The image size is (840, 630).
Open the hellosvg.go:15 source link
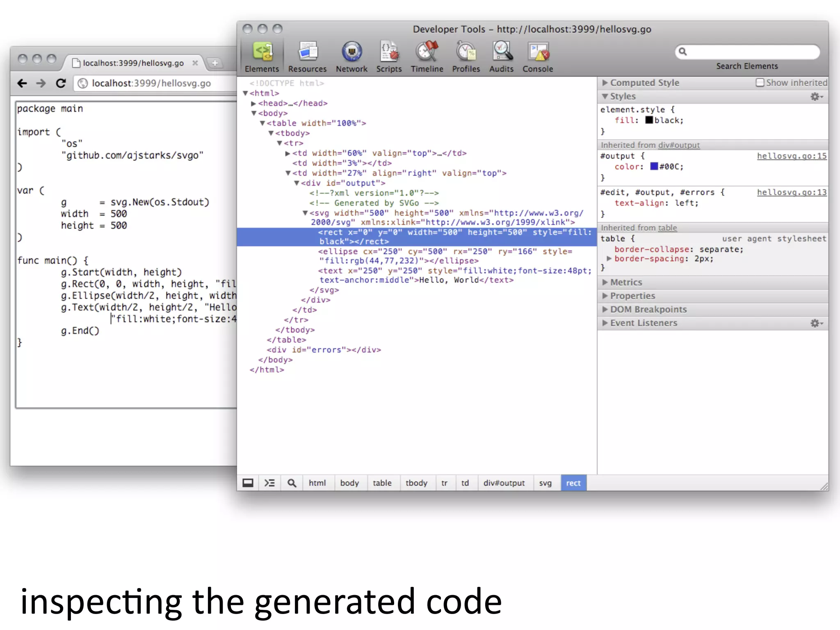pyautogui.click(x=792, y=156)
